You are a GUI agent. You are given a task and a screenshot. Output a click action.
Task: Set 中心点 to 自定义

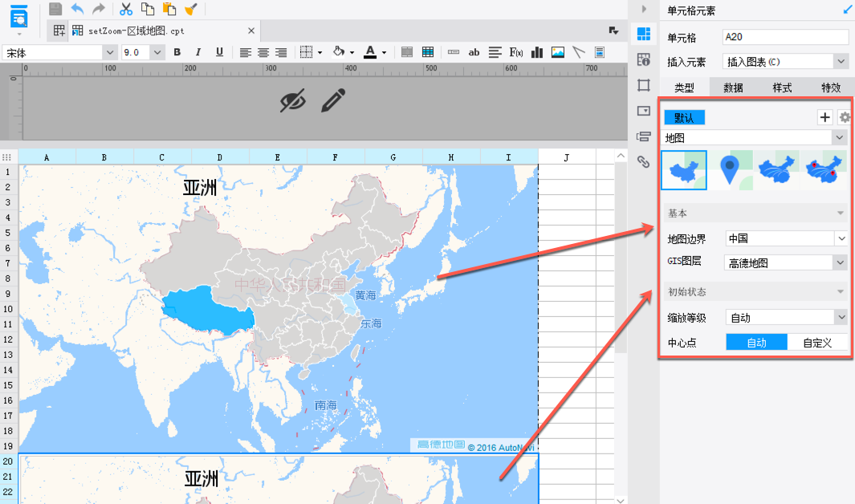pos(817,342)
